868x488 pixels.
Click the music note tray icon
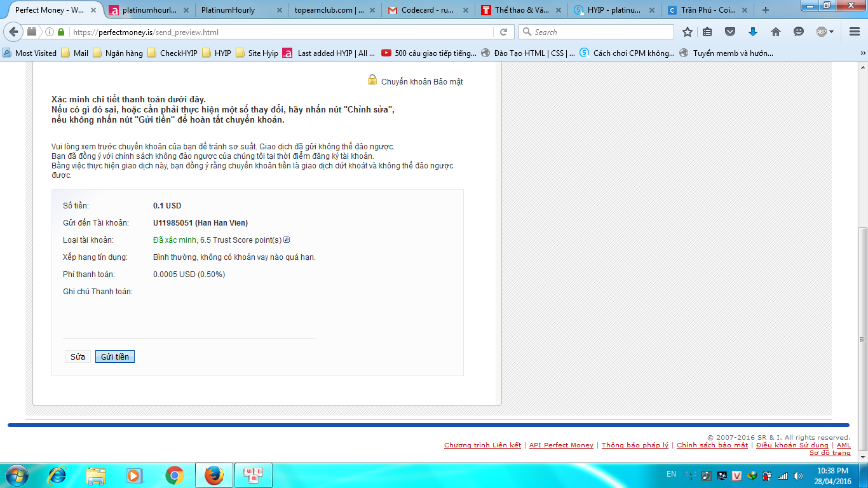point(707,475)
